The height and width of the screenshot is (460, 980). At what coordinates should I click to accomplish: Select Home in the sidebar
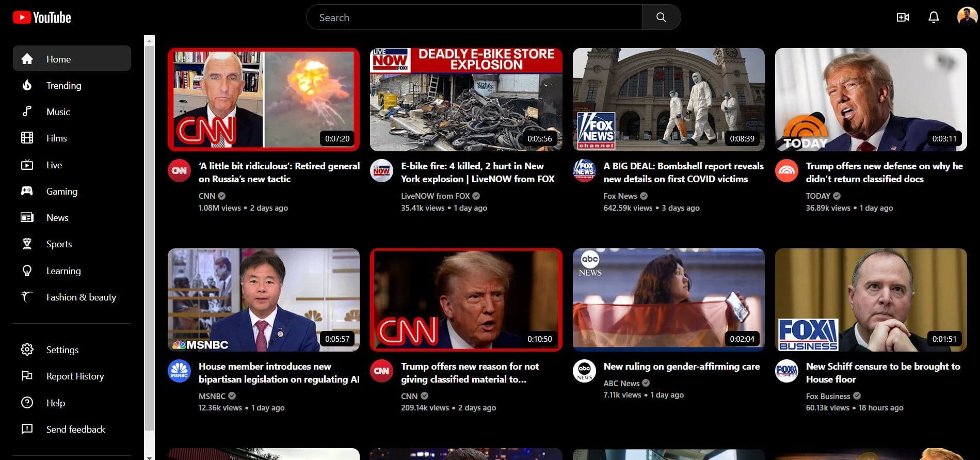tap(72, 59)
